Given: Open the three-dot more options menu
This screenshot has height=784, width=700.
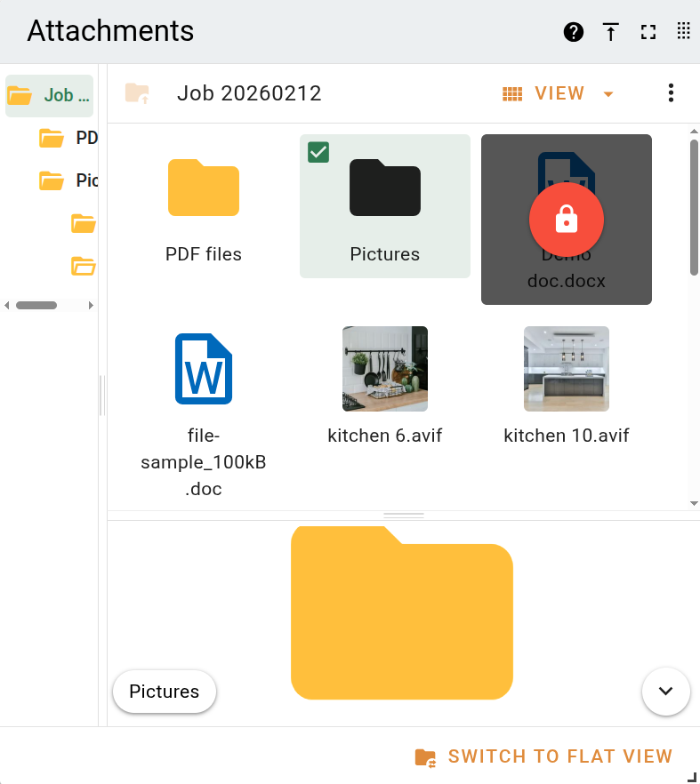Looking at the screenshot, I should tap(671, 93).
